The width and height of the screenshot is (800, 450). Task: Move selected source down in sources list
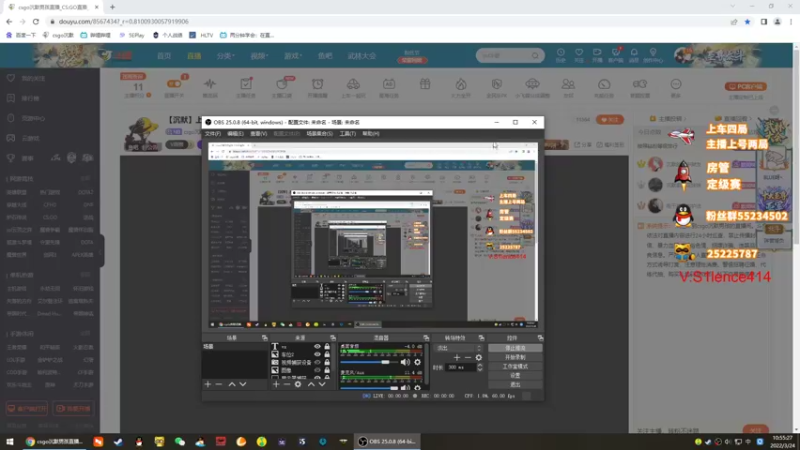pos(322,384)
